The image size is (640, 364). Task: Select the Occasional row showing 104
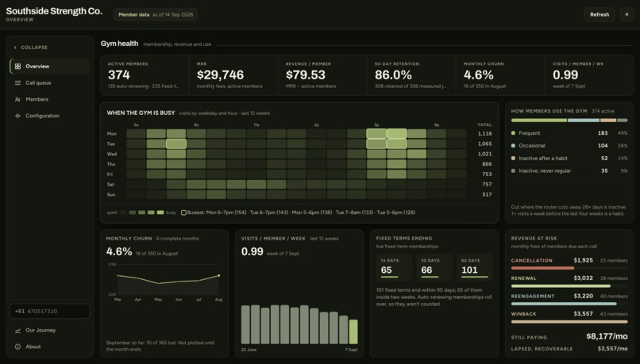point(569,146)
